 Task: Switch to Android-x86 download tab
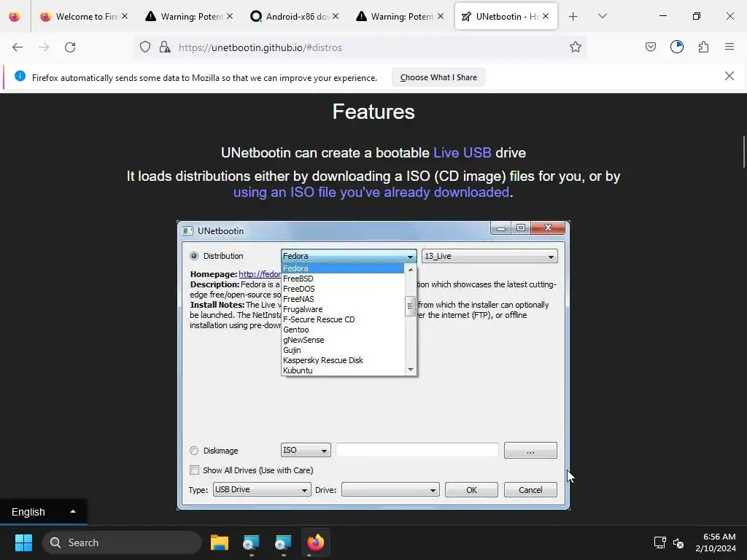pos(295,17)
